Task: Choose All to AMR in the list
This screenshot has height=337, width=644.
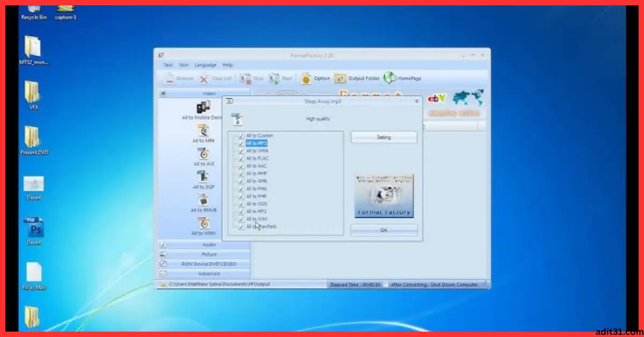Action: pos(257,181)
